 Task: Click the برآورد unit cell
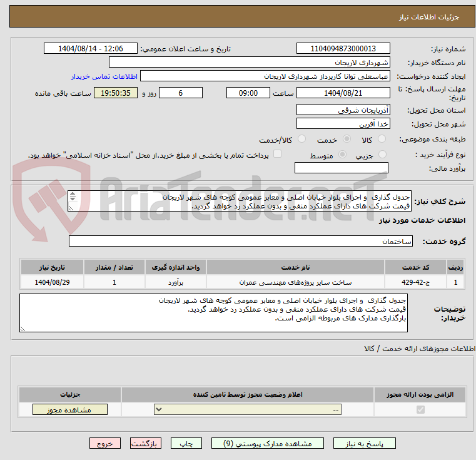click(176, 282)
